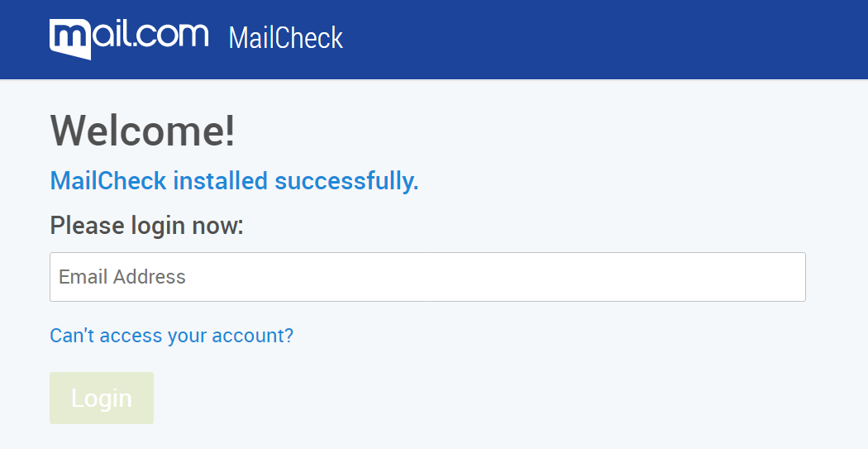The width and height of the screenshot is (868, 458).
Task: Open the mail.com homepage via logo
Action: [129, 39]
